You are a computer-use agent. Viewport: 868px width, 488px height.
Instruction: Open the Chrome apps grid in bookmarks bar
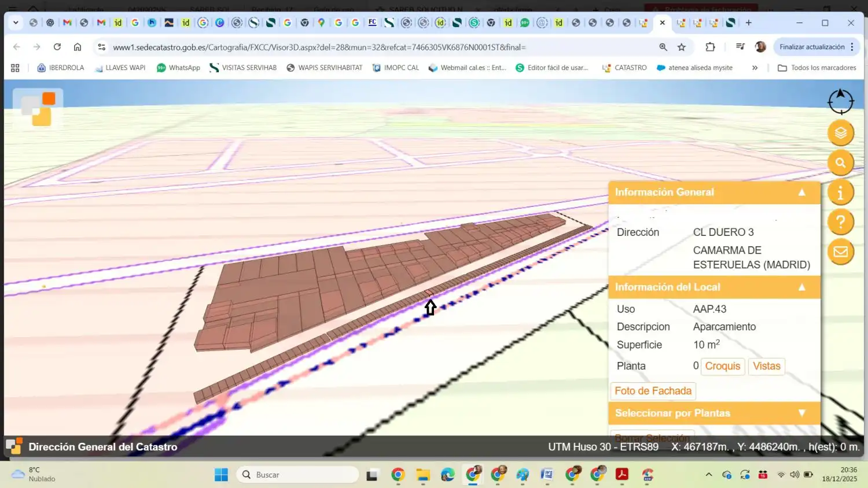point(15,68)
